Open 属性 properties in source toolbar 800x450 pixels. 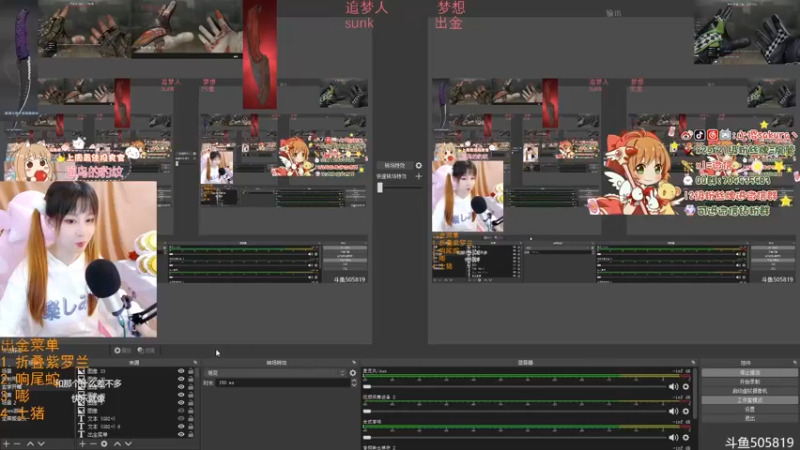pos(122,351)
